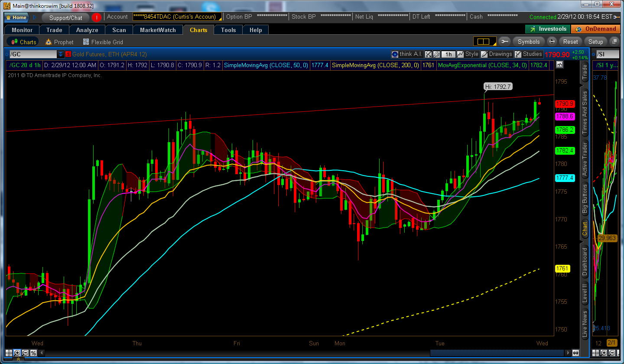Click the OnDemand button
The image size is (624, 364).
(x=596, y=29)
